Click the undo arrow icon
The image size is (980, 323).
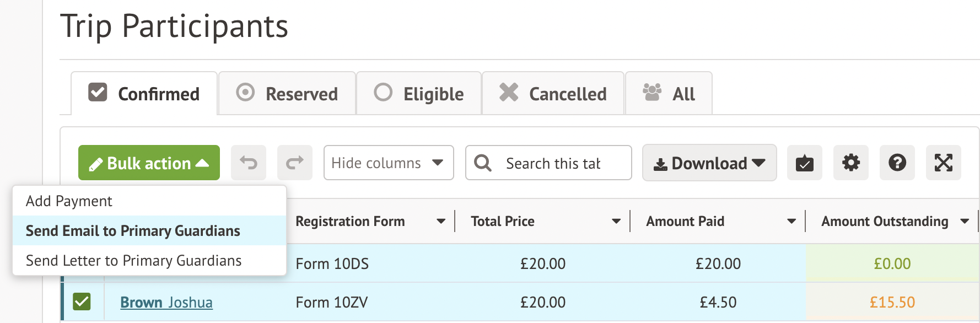[x=249, y=163]
